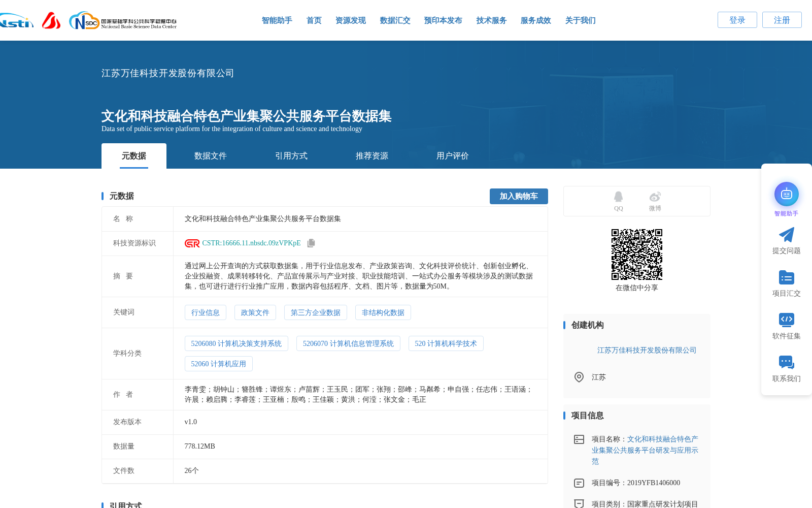
Task: Select the 元数据 tab
Action: (134, 156)
